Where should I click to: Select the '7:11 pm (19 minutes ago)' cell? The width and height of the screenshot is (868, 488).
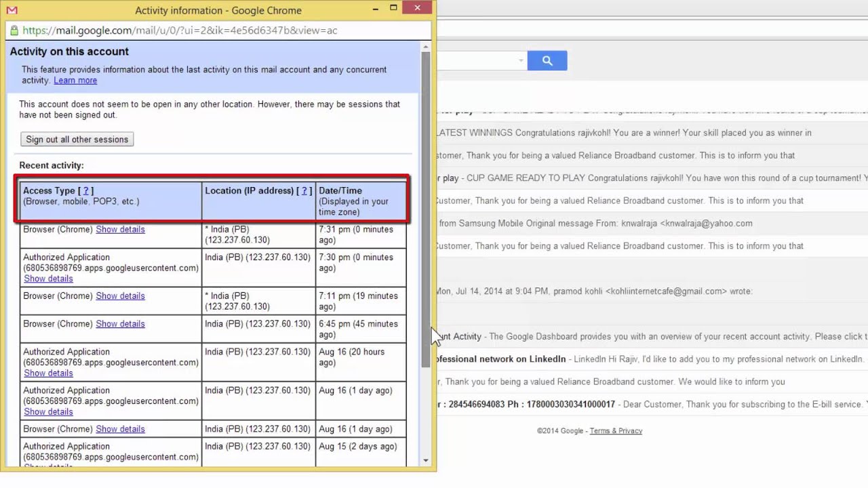coord(361,301)
